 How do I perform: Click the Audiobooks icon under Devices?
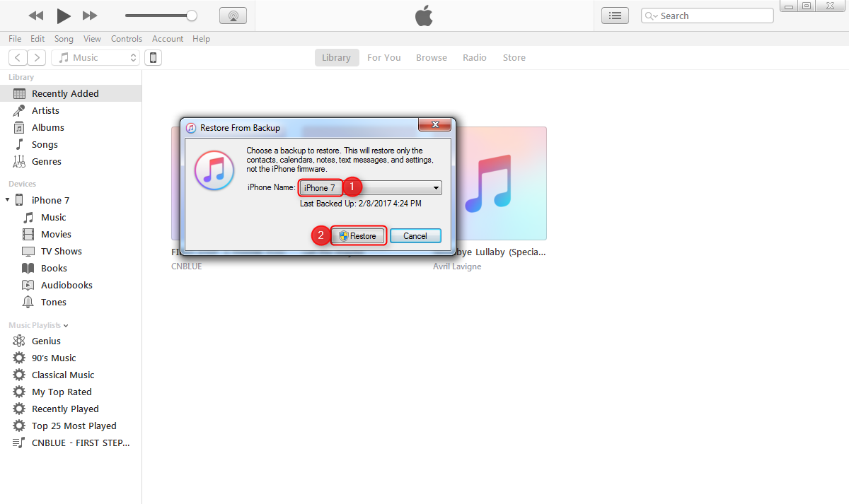30,285
